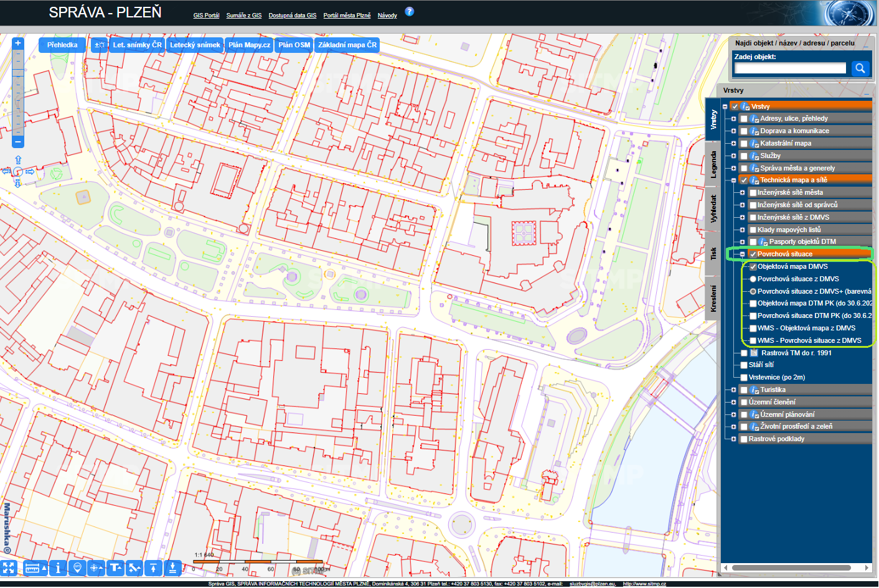Click the brightness adjustment icon button
Image resolution: width=879 pixels, height=588 pixels.
[x=99, y=45]
